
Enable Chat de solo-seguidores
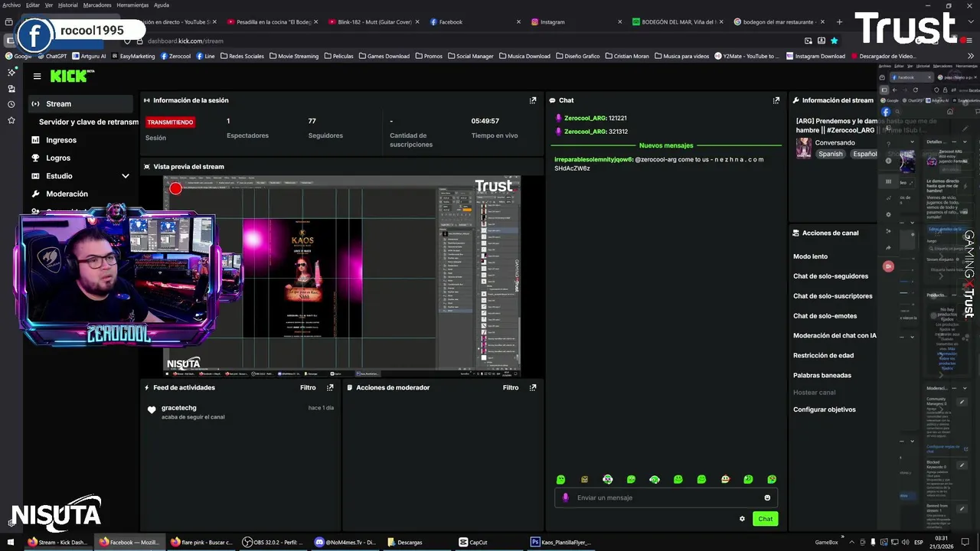(x=831, y=276)
